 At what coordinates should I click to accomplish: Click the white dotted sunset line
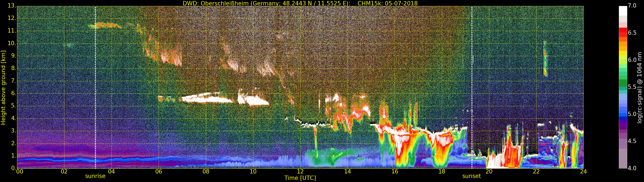tap(472, 87)
